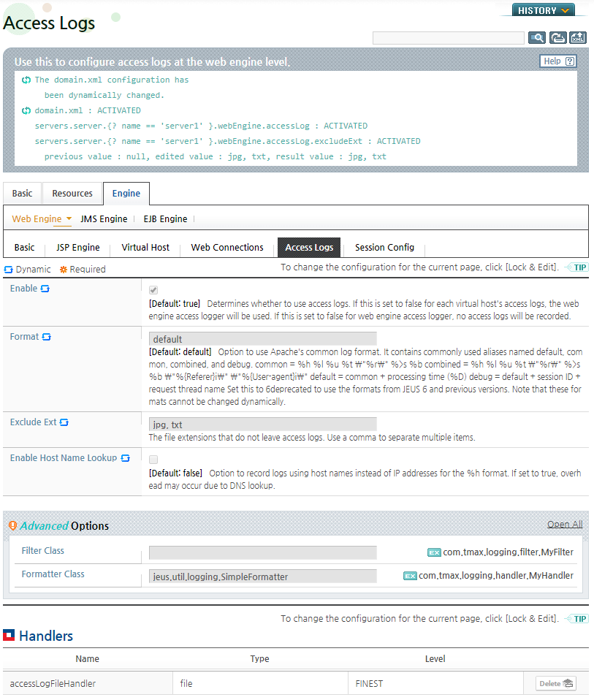Click dynamic icon beside Enable Host Name Lookup
Viewport: 594px width, 700px height.
click(x=126, y=458)
